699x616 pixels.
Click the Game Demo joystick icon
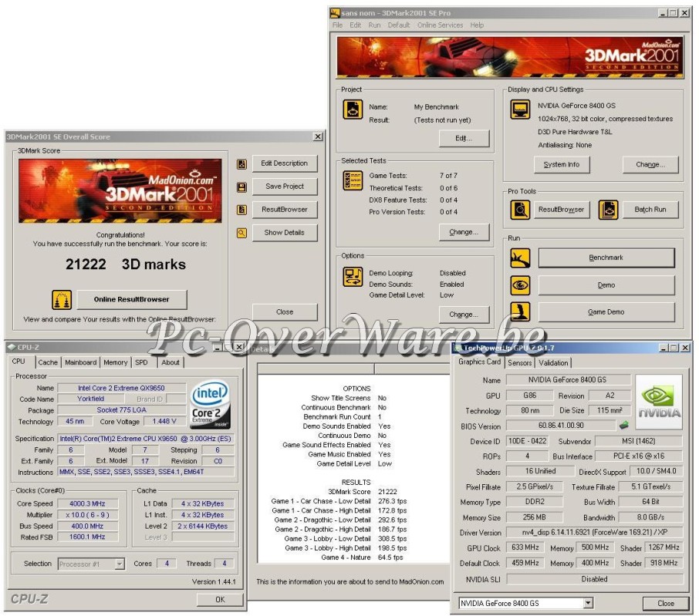click(520, 311)
